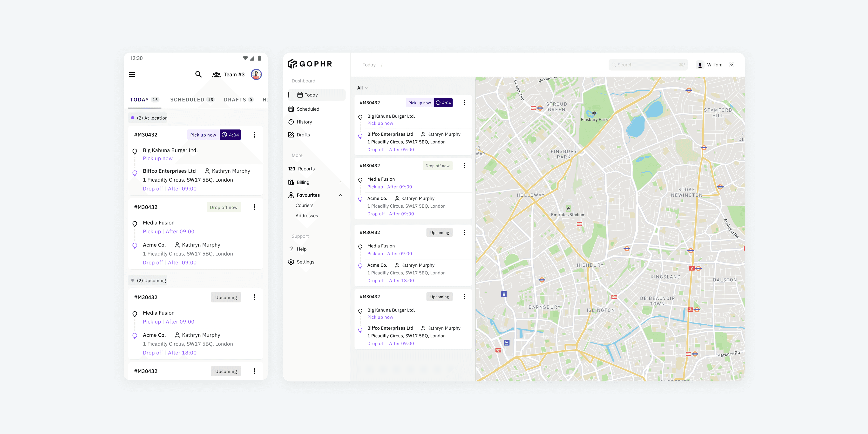Screen dimensions: 868x434
Task: Open Settings in the sidebar
Action: [305, 262]
